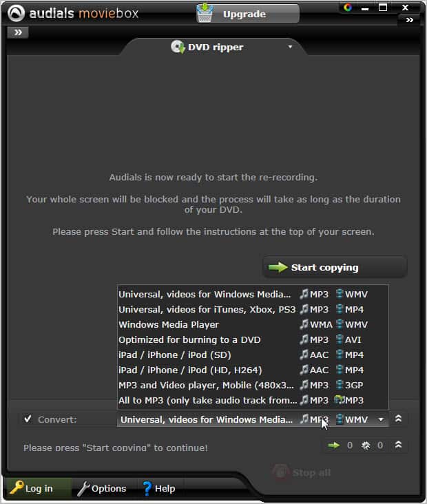Screen dimensions: 427x504
Task: Choose first Universal videos for Windows Media entry in list
Action: pos(253,294)
